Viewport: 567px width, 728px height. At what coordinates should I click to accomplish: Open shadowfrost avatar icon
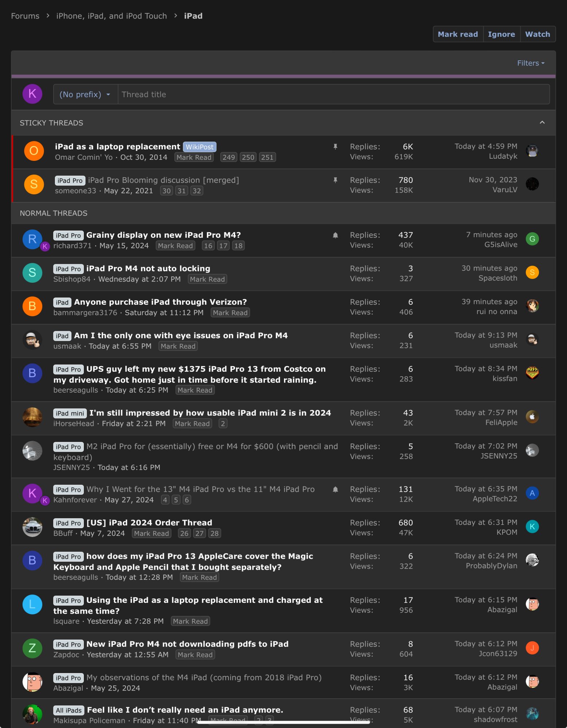pyautogui.click(x=532, y=714)
